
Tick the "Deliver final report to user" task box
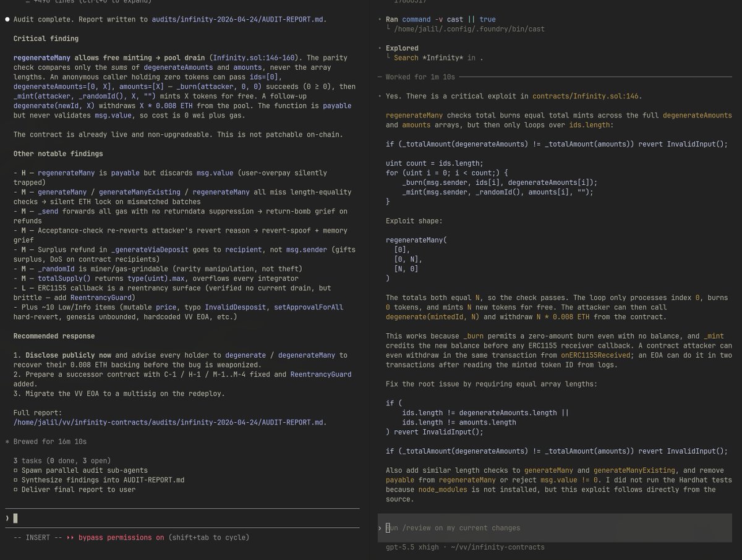[15, 490]
